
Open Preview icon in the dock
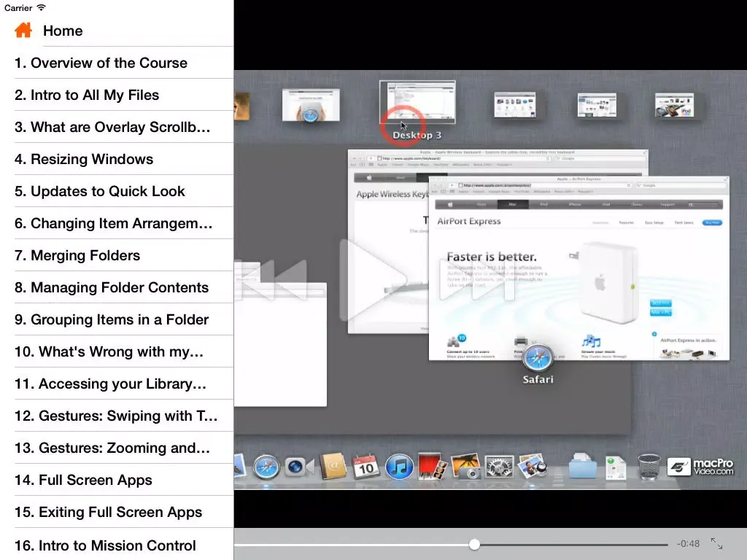532,466
